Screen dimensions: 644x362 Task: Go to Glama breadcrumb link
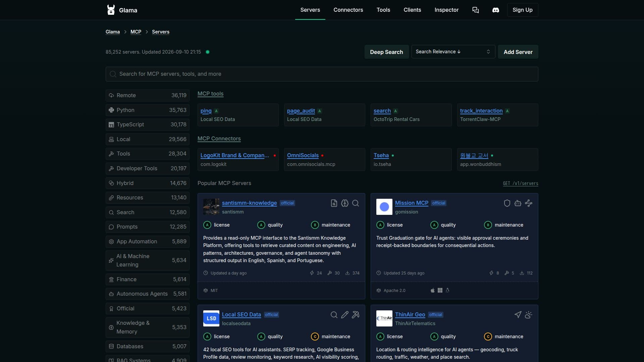click(113, 32)
